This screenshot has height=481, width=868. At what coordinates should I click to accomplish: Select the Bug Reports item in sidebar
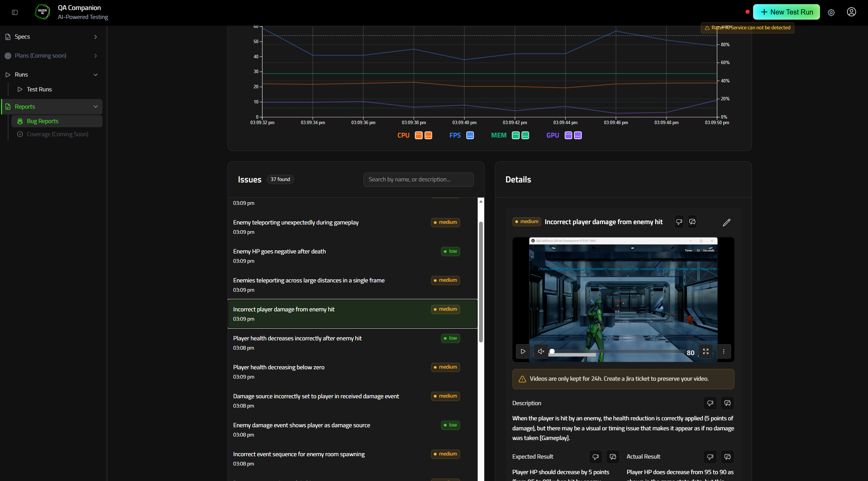click(43, 121)
